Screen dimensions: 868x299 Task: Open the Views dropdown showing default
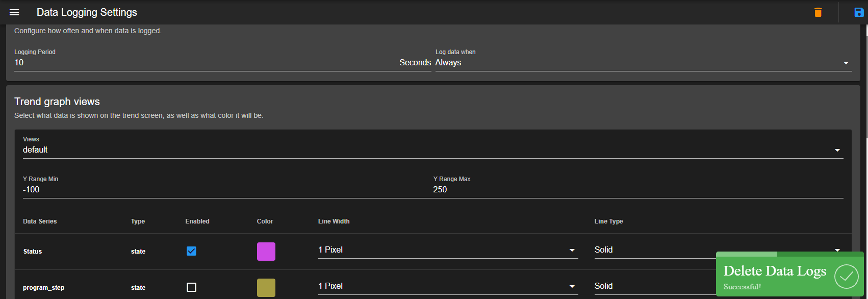433,149
